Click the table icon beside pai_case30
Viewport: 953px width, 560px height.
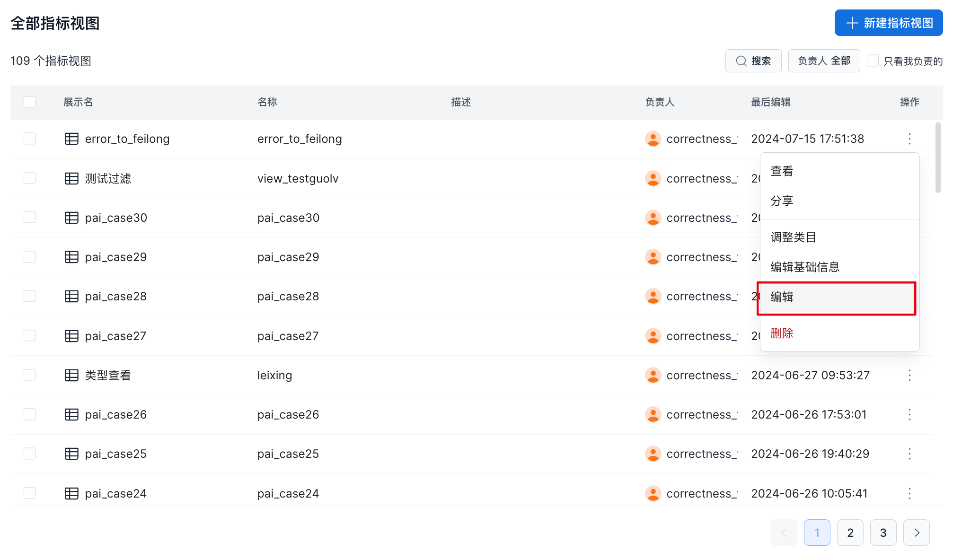pyautogui.click(x=71, y=218)
